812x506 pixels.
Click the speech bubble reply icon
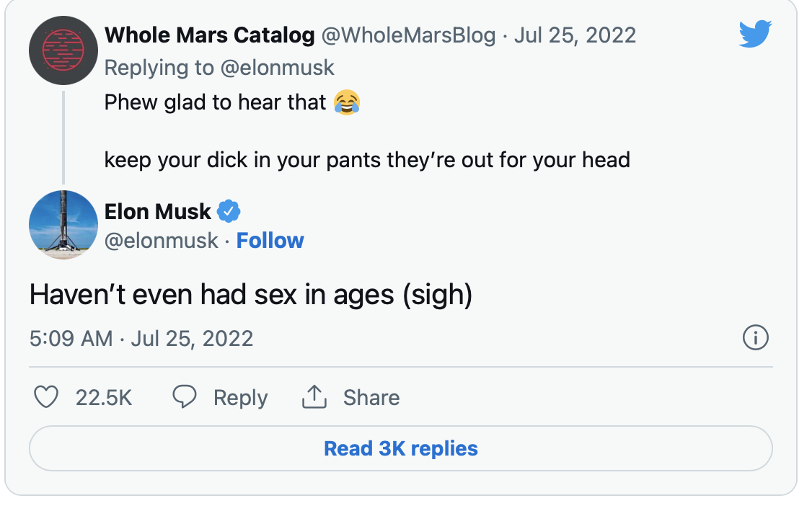(x=185, y=397)
